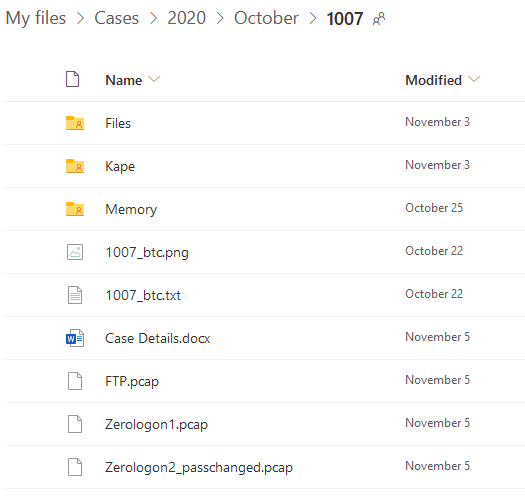
Task: Click the Zerologon1.pcap file icon
Action: [75, 424]
